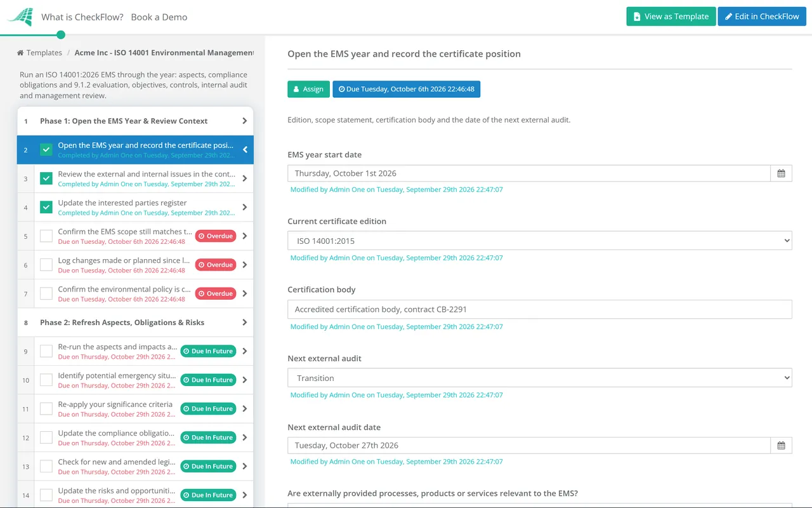Select Phase 2: Refresh Aspects, Obligations & Risks row
Viewport: 812px width, 508px height.
click(x=135, y=323)
